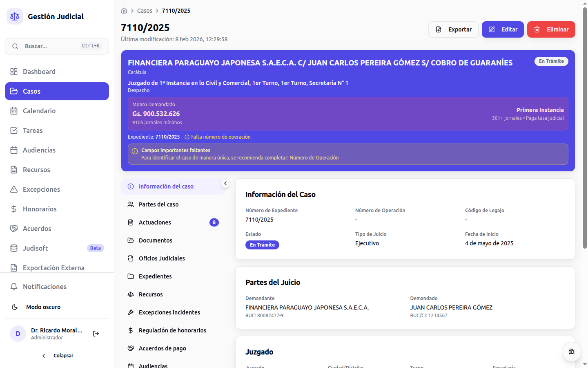Navigate to Excepciones
588x368 pixels.
coord(57,189)
